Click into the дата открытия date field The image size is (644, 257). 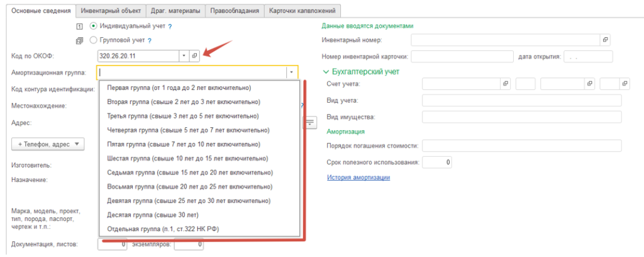588,56
